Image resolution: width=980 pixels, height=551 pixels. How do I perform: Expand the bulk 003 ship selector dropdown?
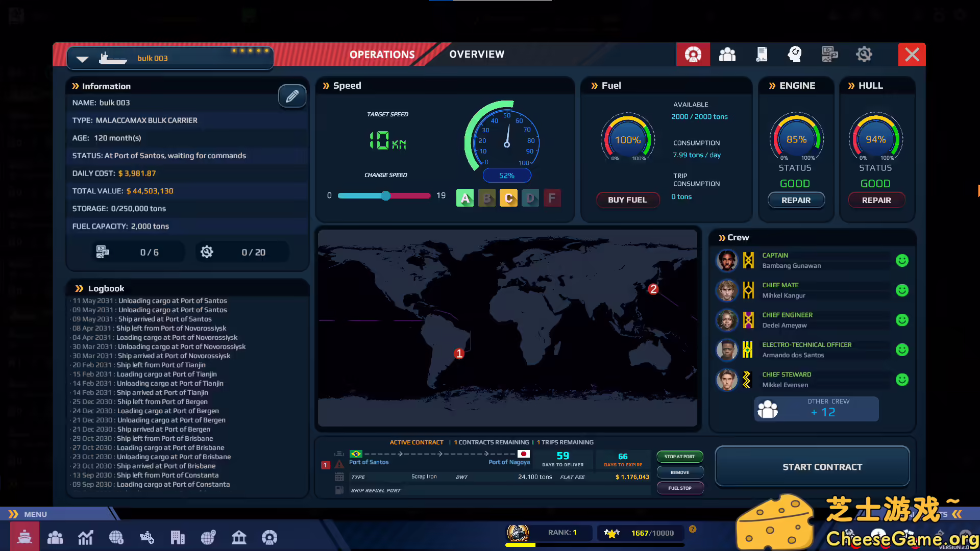click(82, 58)
